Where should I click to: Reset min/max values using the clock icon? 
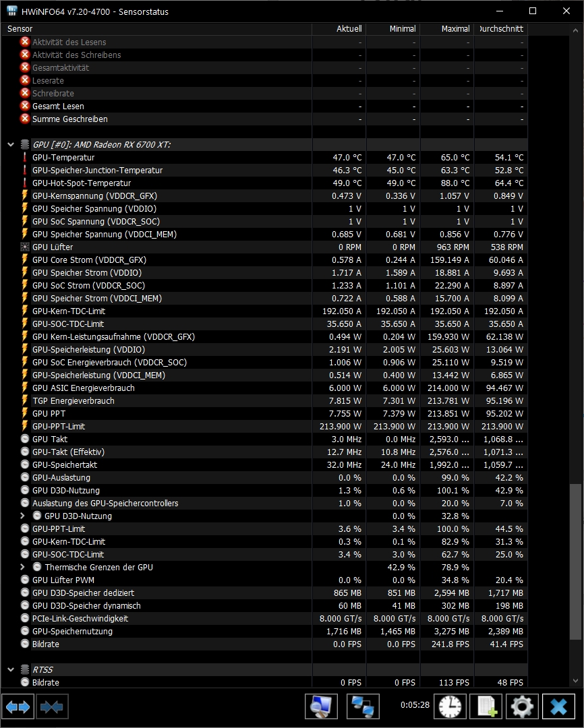tap(449, 706)
